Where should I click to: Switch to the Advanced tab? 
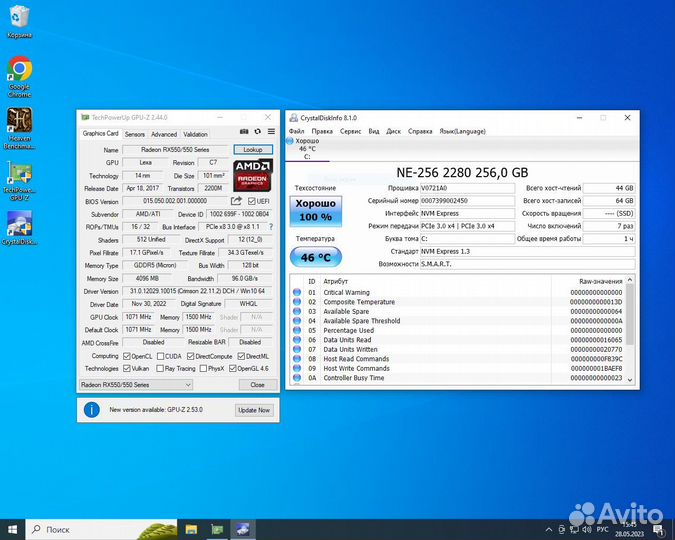[x=164, y=134]
